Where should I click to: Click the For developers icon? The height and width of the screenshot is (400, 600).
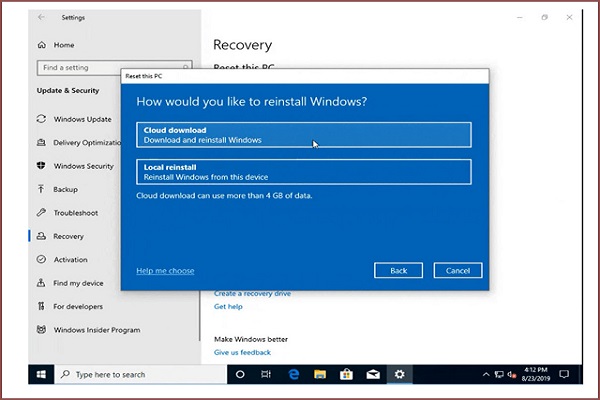[41, 306]
